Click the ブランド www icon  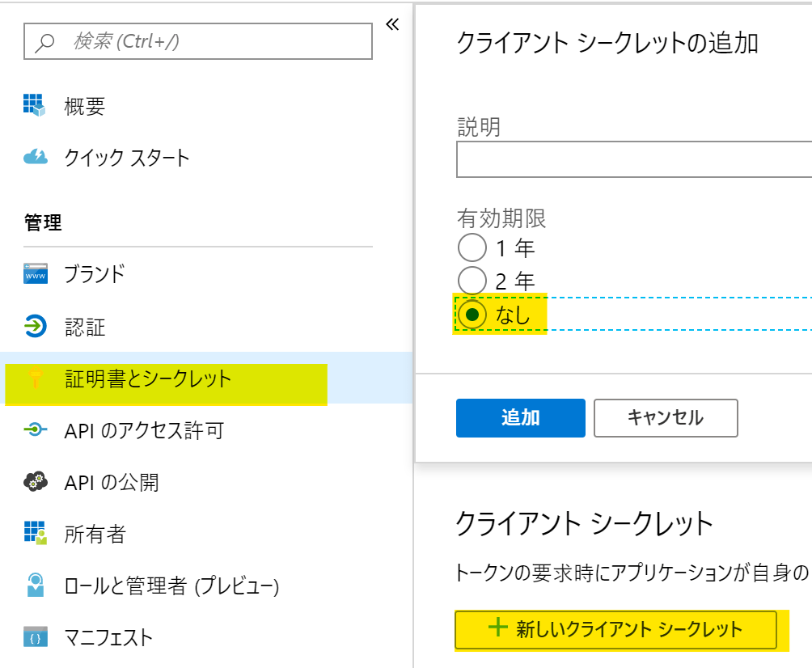pyautogui.click(x=36, y=274)
